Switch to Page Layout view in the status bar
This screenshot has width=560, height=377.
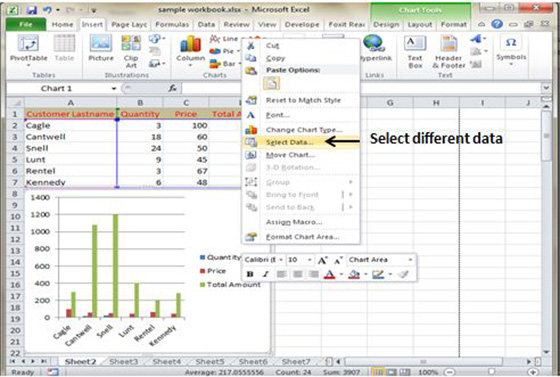click(392, 372)
